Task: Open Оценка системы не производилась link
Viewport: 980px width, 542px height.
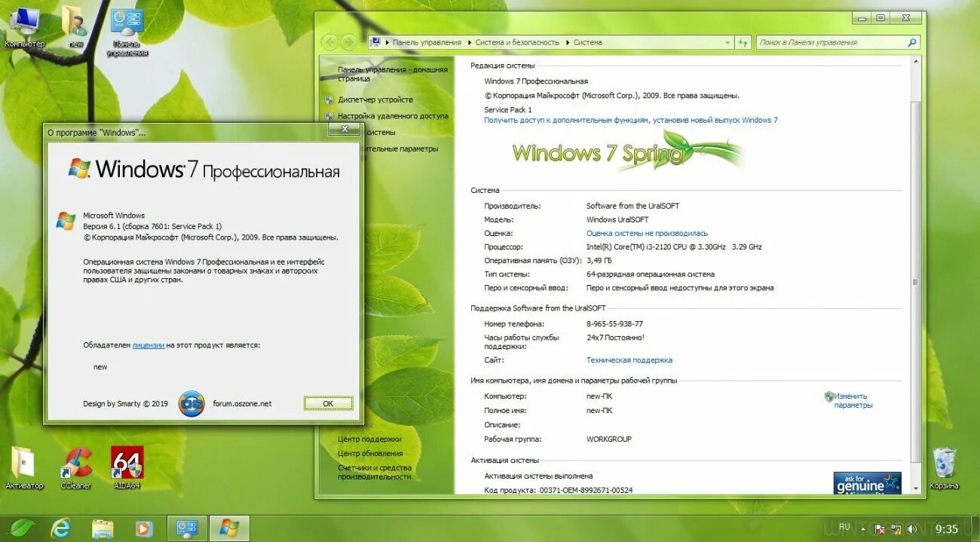Action: (647, 233)
